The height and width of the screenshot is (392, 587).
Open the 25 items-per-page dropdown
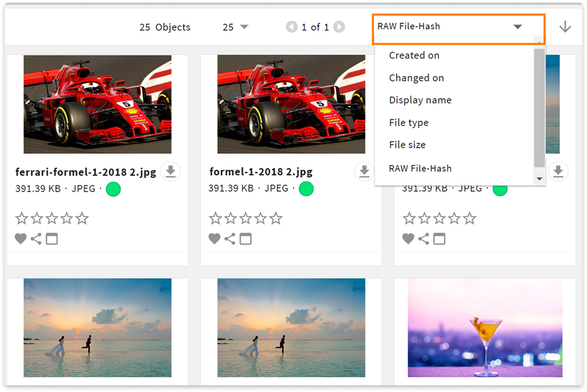click(x=235, y=27)
